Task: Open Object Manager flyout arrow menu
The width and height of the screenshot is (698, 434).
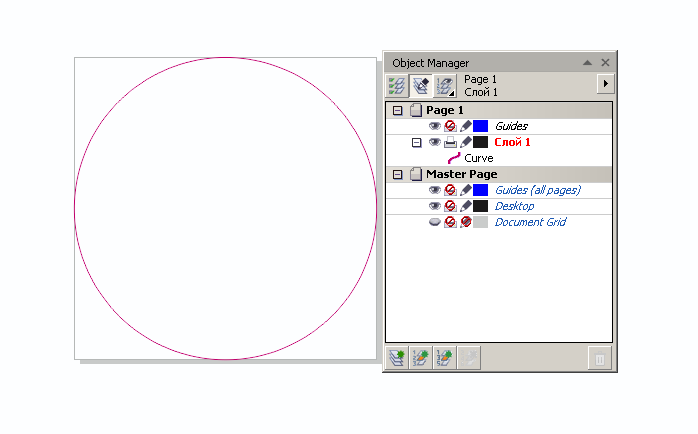Action: [605, 84]
